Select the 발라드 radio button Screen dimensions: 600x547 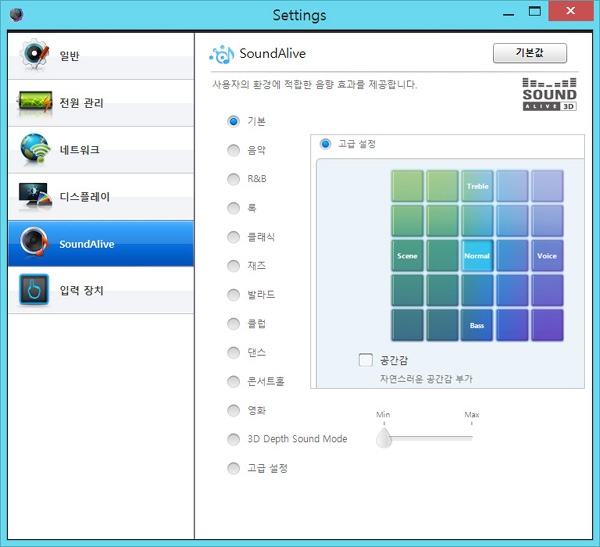point(233,295)
